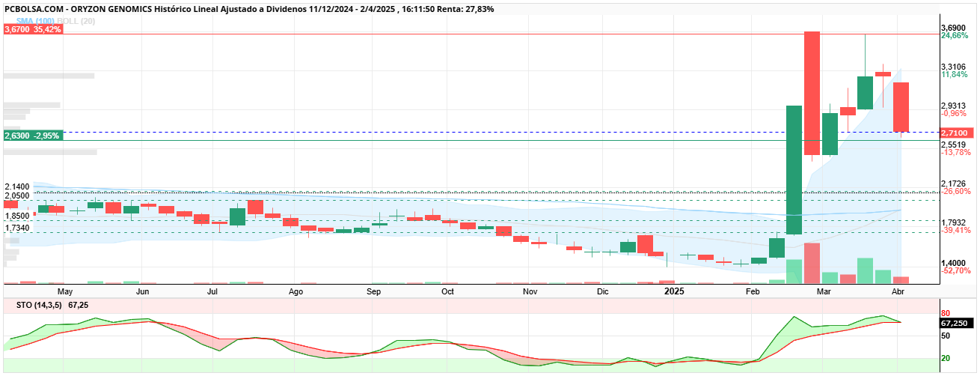Click the Jun label on time axis
The height and width of the screenshot is (376, 980).
click(143, 291)
